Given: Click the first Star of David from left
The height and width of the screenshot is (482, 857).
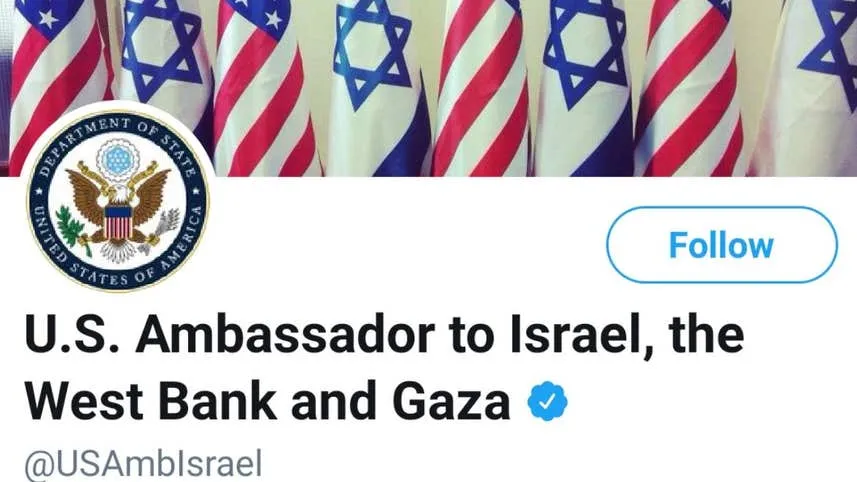Looking at the screenshot, I should tap(161, 46).
